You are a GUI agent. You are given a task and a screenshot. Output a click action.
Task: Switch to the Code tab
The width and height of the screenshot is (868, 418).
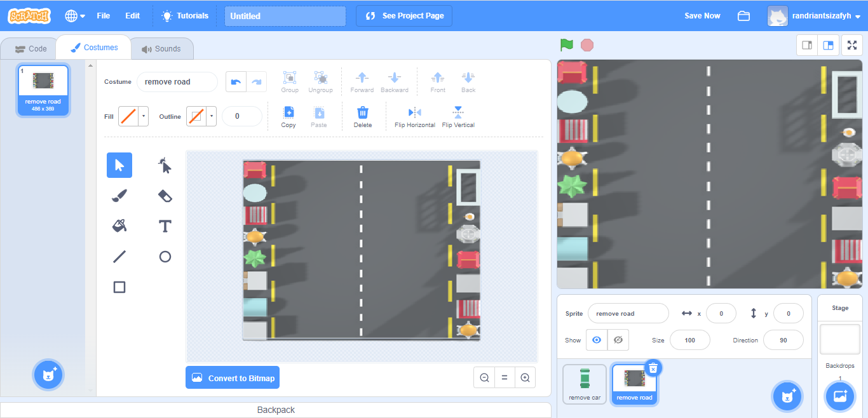pos(31,49)
